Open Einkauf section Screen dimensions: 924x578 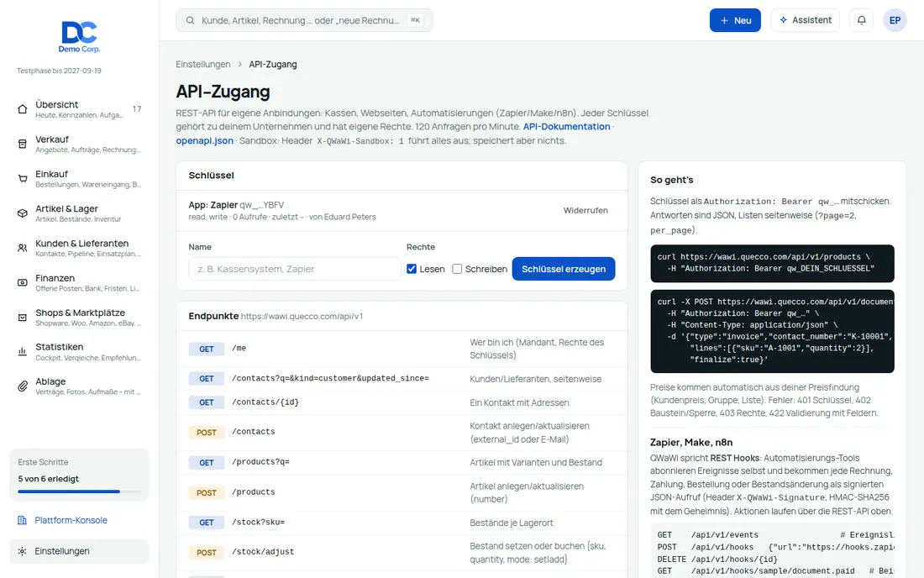click(80, 179)
